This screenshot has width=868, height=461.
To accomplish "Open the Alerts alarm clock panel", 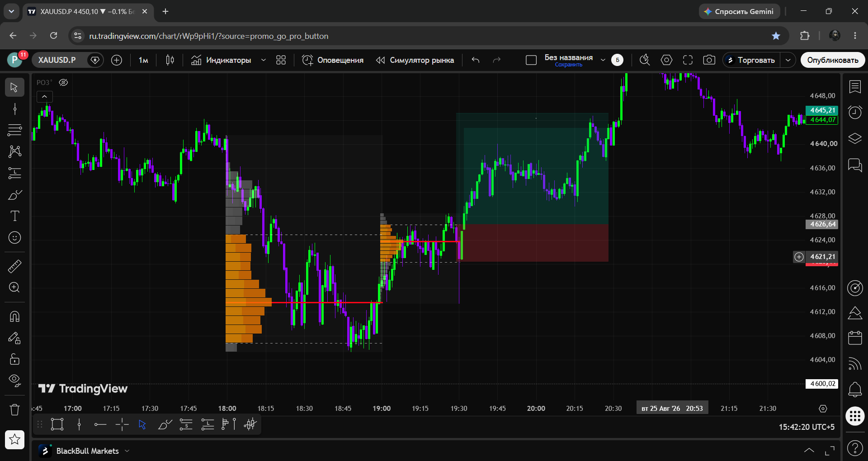I will click(x=855, y=112).
